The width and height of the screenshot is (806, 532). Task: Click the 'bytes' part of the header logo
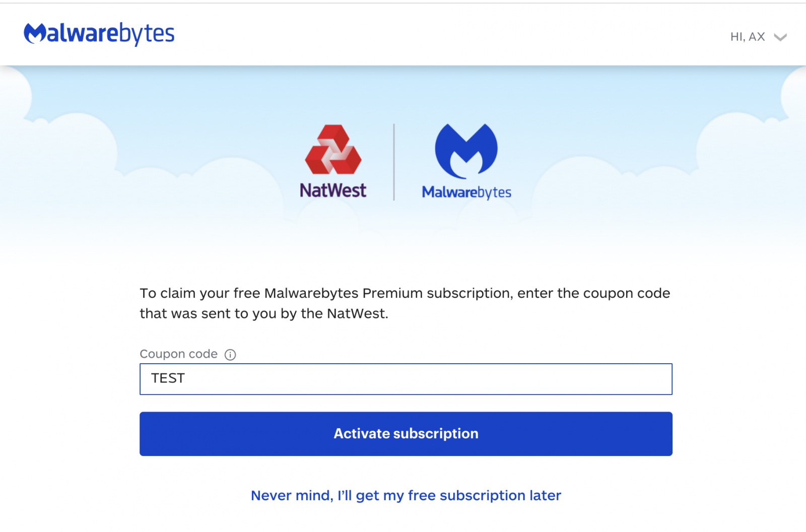coord(147,34)
